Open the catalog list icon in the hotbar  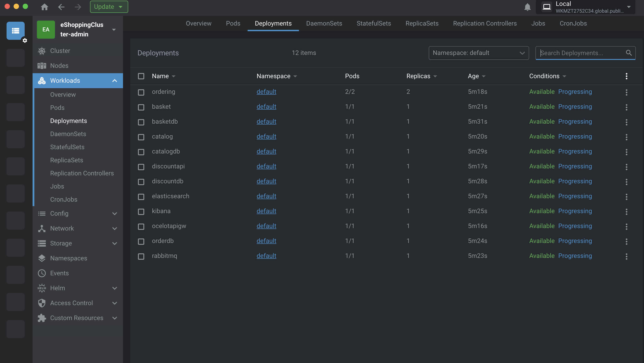coord(16,31)
